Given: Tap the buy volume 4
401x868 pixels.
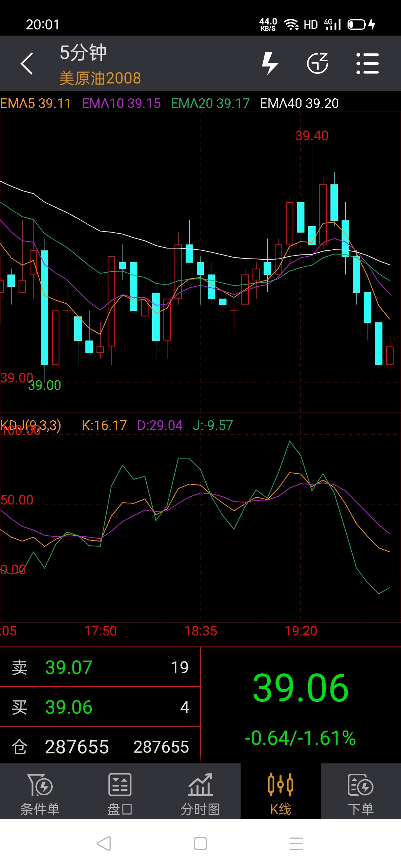Looking at the screenshot, I should (185, 707).
